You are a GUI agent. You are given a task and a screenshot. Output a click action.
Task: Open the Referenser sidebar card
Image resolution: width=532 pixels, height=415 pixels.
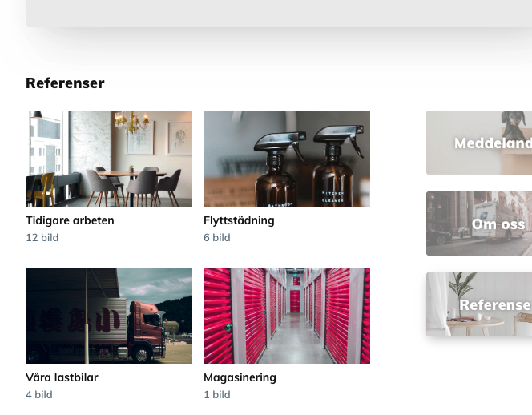pos(479,304)
